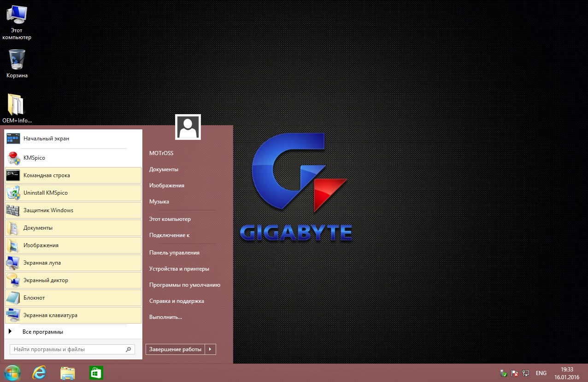Viewport: 588px width, 382px height.
Task: Open Internet Explorer in the taskbar
Action: click(x=40, y=373)
